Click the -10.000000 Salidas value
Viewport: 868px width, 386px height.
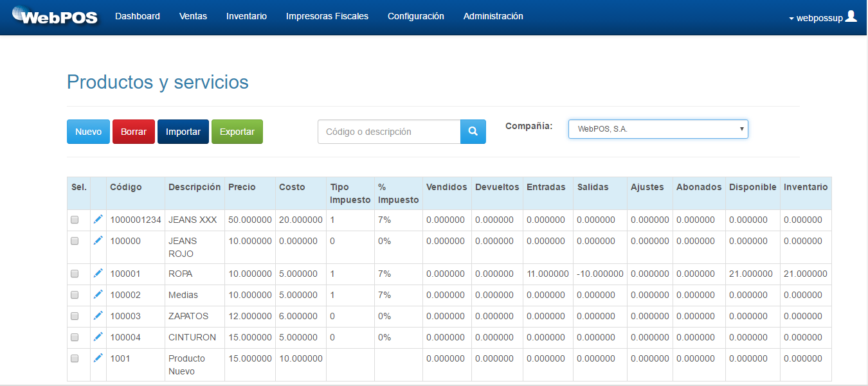click(600, 274)
